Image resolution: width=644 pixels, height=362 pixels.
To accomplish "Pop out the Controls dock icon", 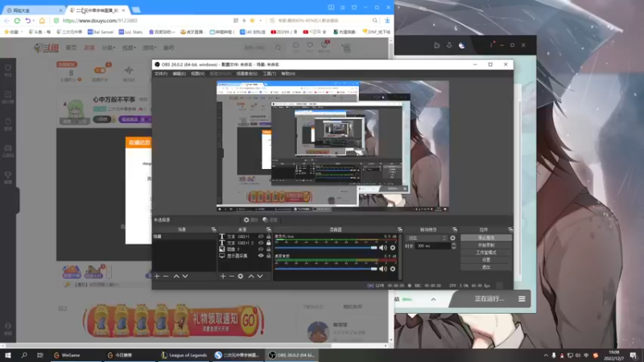I will (510, 229).
